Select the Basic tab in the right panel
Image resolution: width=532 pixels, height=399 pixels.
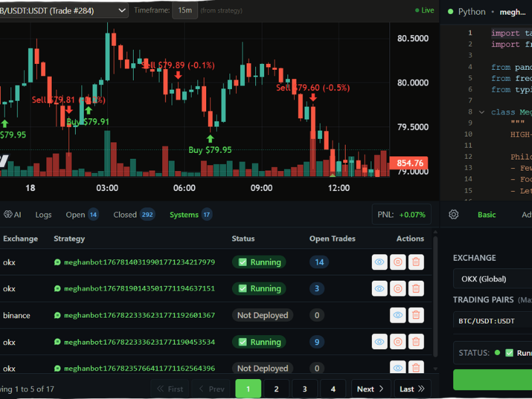click(x=487, y=214)
